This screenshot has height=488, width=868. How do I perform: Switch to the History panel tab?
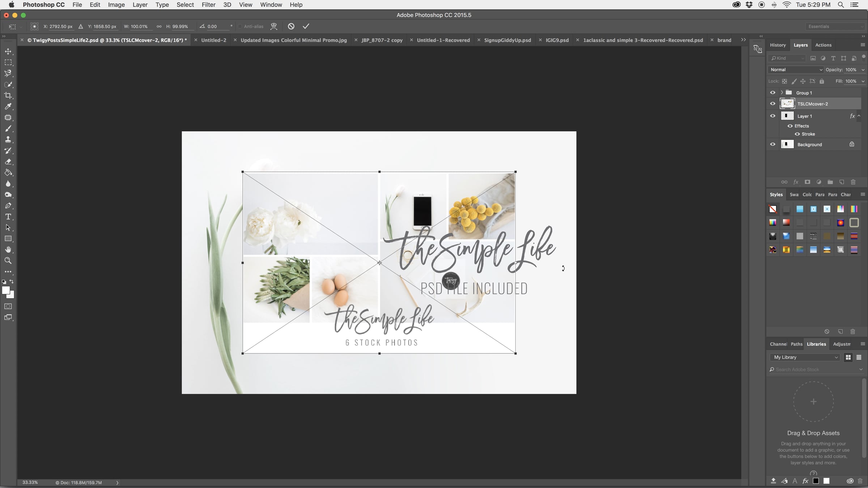[778, 45]
